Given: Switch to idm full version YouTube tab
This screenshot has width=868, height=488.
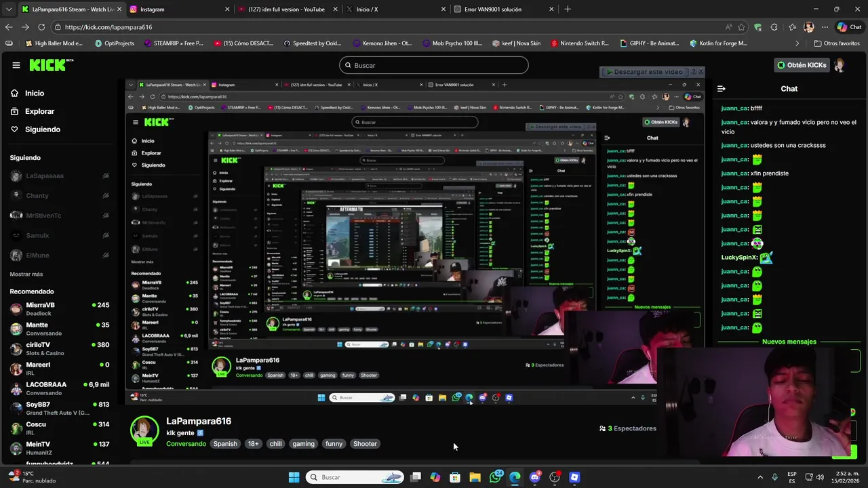Looking at the screenshot, I should pos(286,9).
